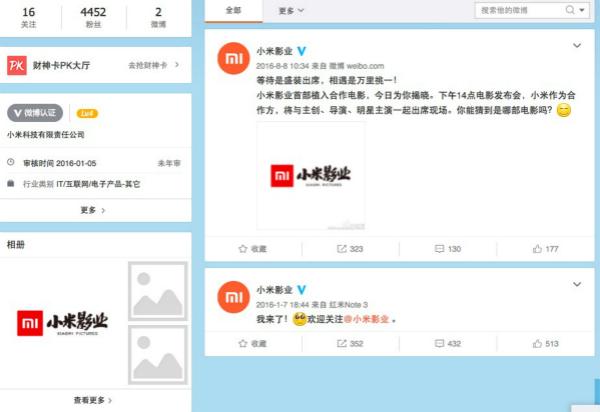Screen dimensions: 600x412
Task: Click the search magnifier icon
Action: 570,10
